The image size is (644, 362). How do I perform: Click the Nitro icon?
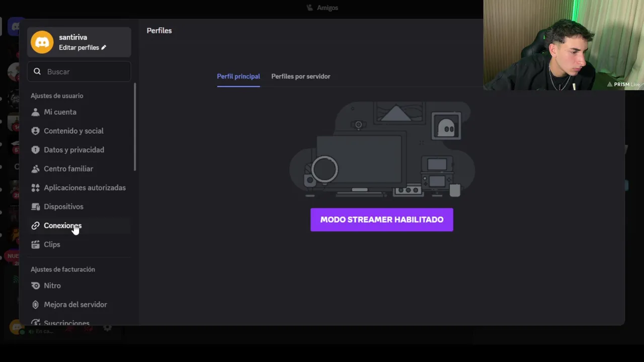pyautogui.click(x=35, y=286)
